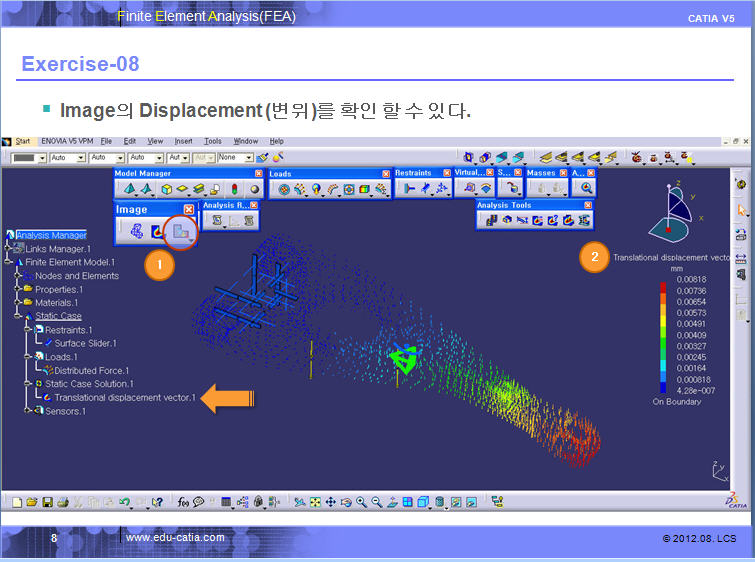Select the Von Mises Stress image icon
The image size is (755, 562).
click(x=157, y=231)
